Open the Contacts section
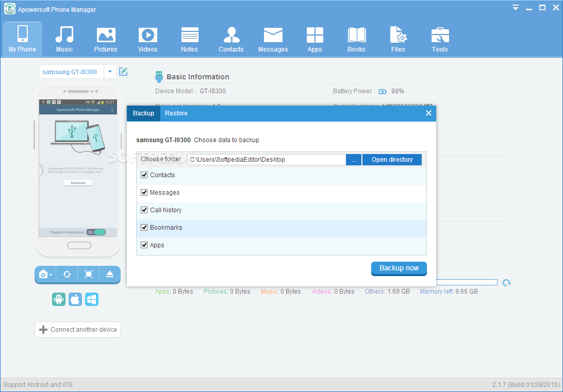The height and width of the screenshot is (392, 563). (x=231, y=40)
